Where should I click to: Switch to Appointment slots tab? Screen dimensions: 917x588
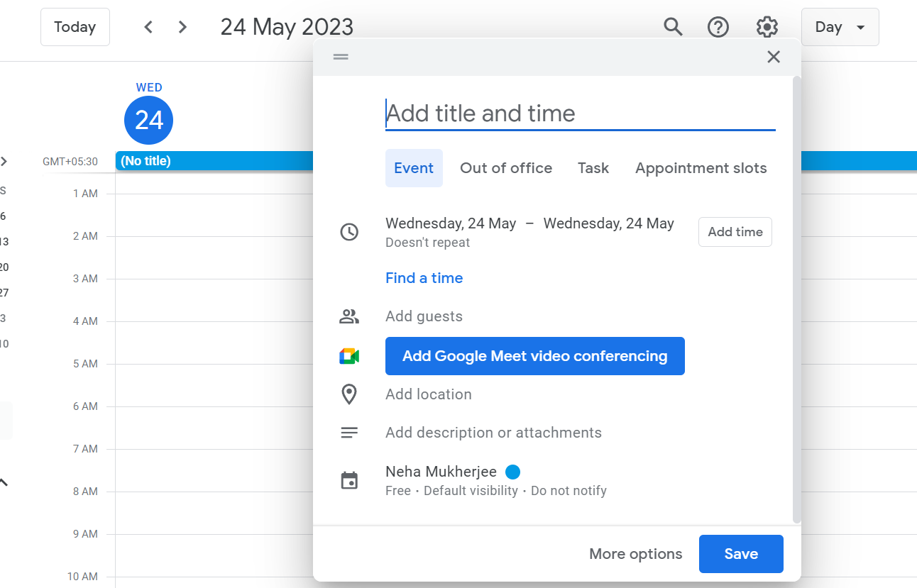pos(701,168)
